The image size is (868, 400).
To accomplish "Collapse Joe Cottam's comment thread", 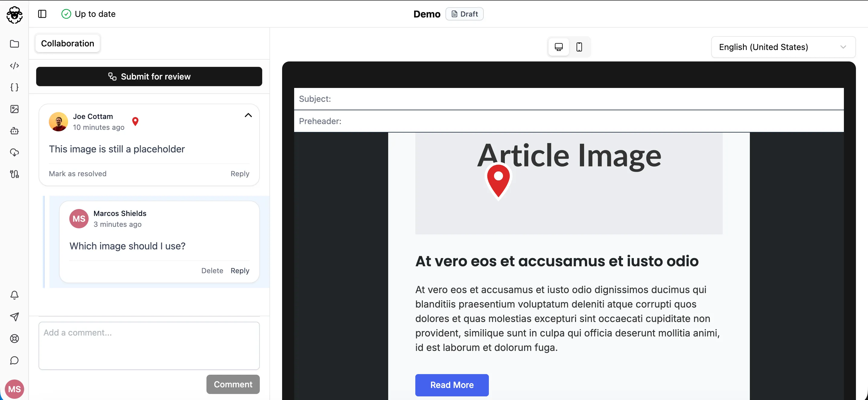I will tap(248, 115).
